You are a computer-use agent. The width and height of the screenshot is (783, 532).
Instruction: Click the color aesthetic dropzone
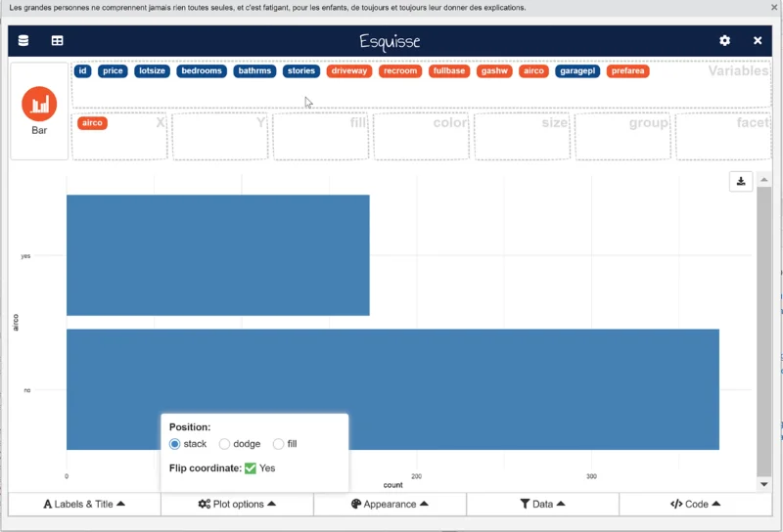[x=422, y=137]
